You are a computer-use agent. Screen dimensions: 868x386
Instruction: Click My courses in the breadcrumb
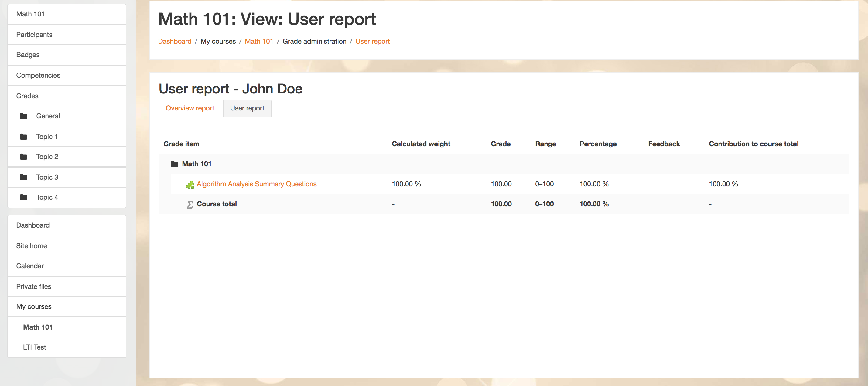pyautogui.click(x=218, y=41)
